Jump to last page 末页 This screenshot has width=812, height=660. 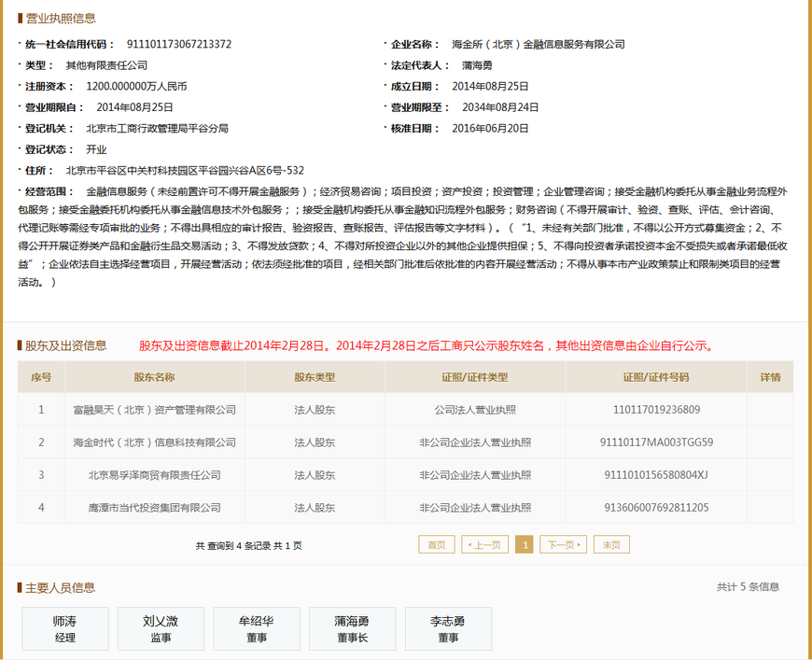click(x=611, y=544)
